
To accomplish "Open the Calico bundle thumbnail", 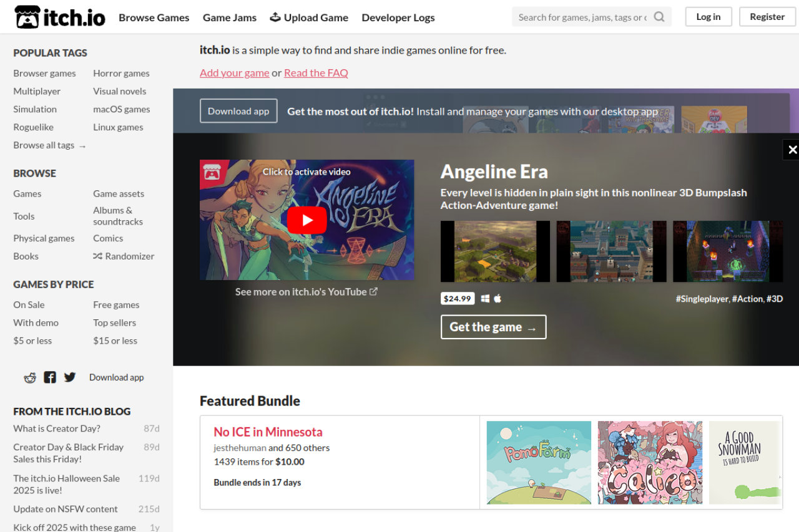I will [x=650, y=463].
